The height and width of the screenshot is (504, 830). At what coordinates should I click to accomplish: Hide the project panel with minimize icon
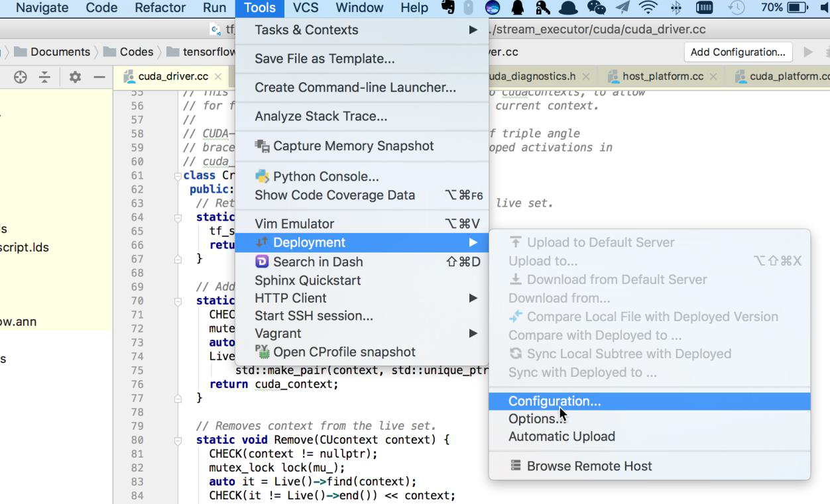click(99, 77)
